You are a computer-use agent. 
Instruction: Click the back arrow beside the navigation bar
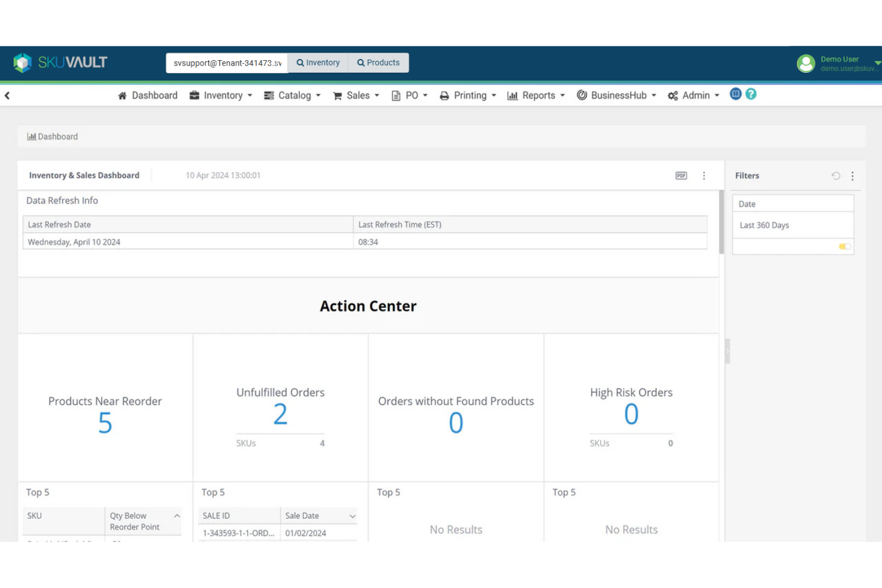tap(7, 95)
